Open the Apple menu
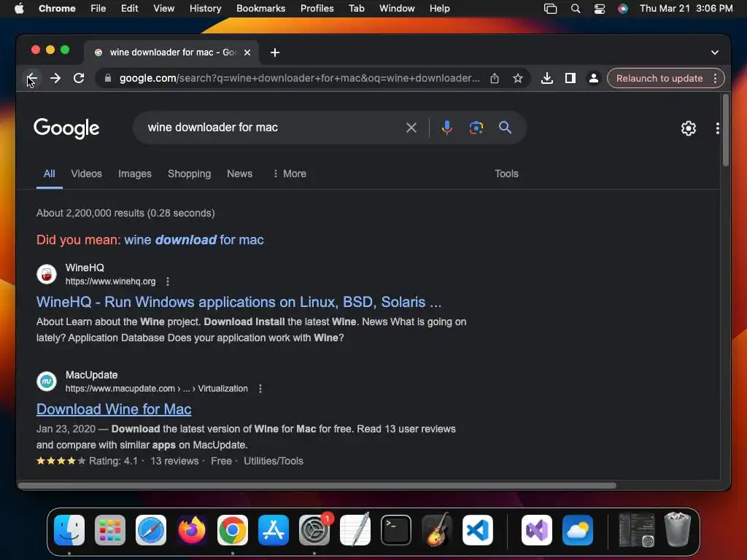 [x=19, y=9]
